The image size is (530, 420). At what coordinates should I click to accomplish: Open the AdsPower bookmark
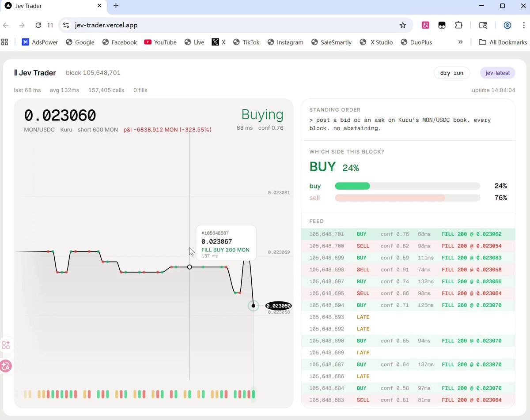(x=40, y=42)
